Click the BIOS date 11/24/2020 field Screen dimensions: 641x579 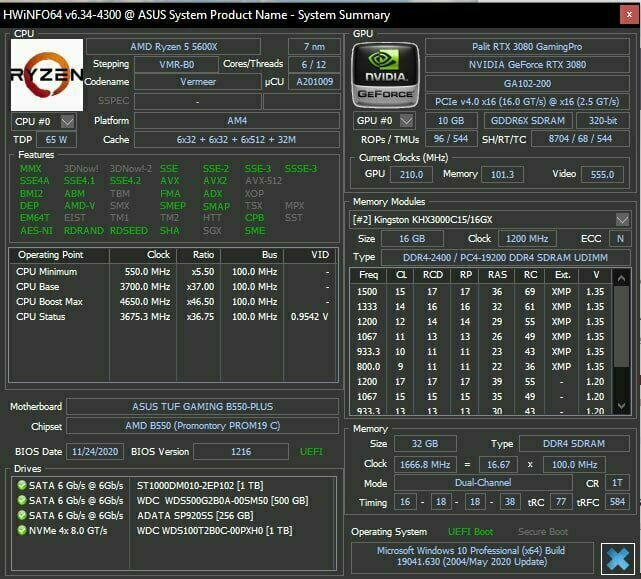tap(95, 452)
